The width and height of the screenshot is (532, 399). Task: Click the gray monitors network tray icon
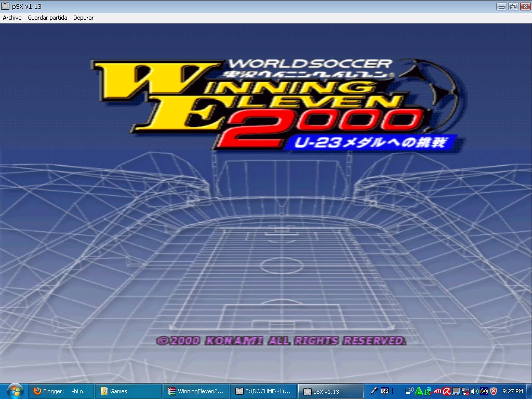(x=456, y=391)
